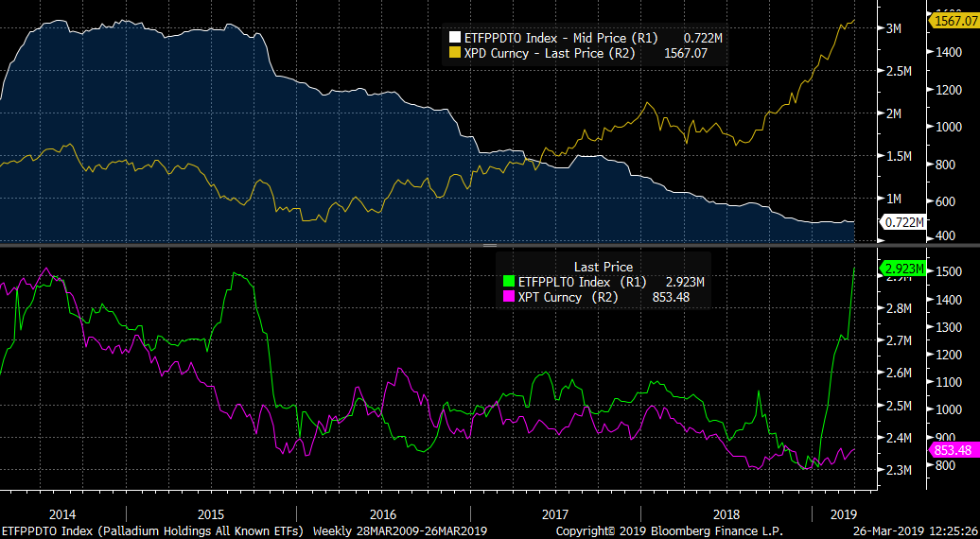Click the panel divider handle between charts
Image resolution: width=980 pixels, height=539 pixels.
tap(489, 246)
